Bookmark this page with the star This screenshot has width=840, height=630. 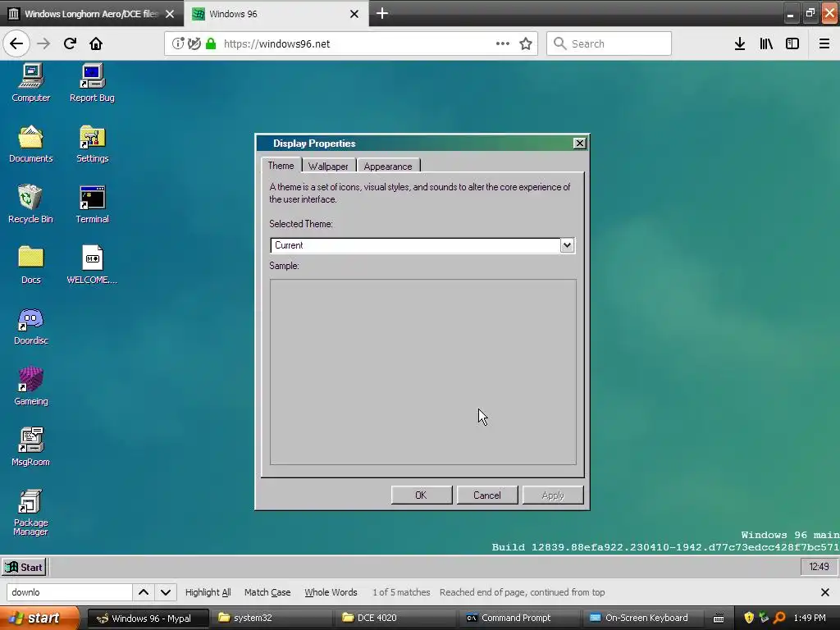(x=526, y=43)
